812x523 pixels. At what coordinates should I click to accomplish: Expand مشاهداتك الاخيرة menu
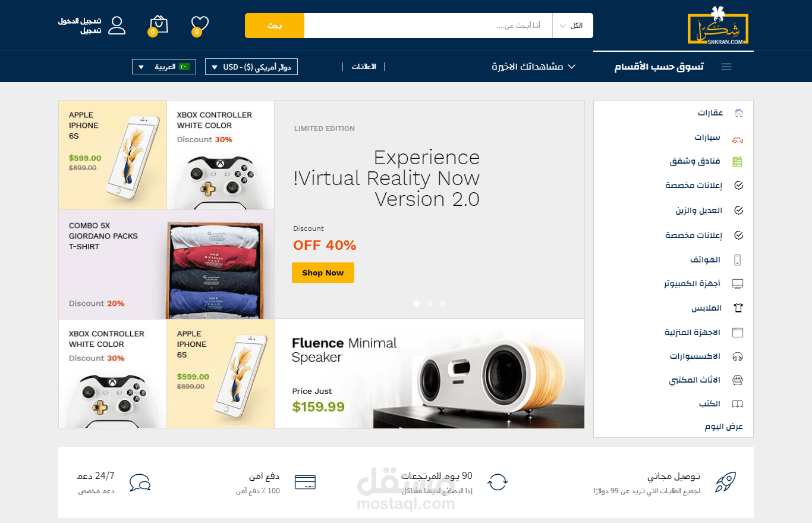[534, 67]
